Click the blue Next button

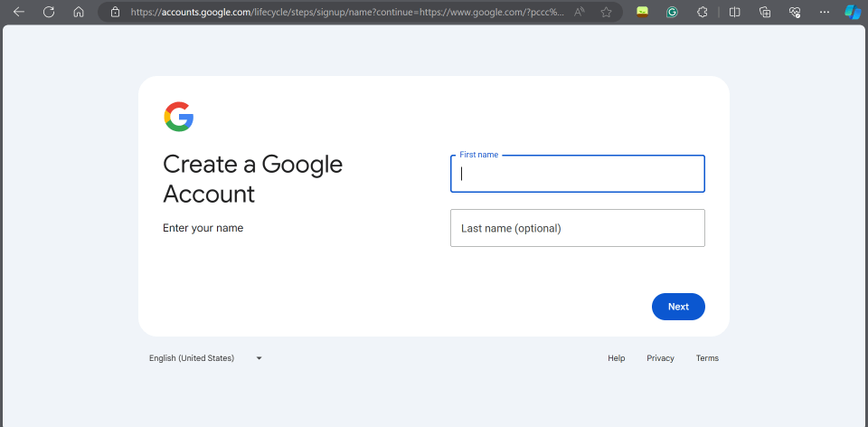click(678, 307)
